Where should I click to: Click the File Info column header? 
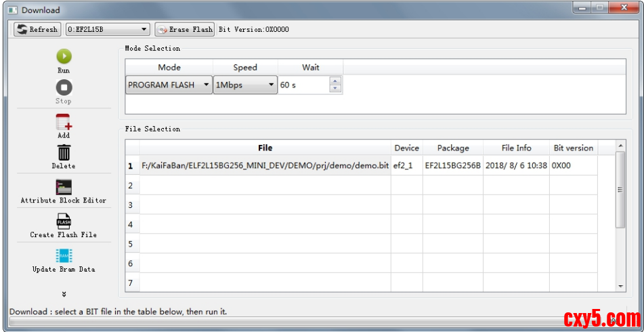tap(516, 148)
